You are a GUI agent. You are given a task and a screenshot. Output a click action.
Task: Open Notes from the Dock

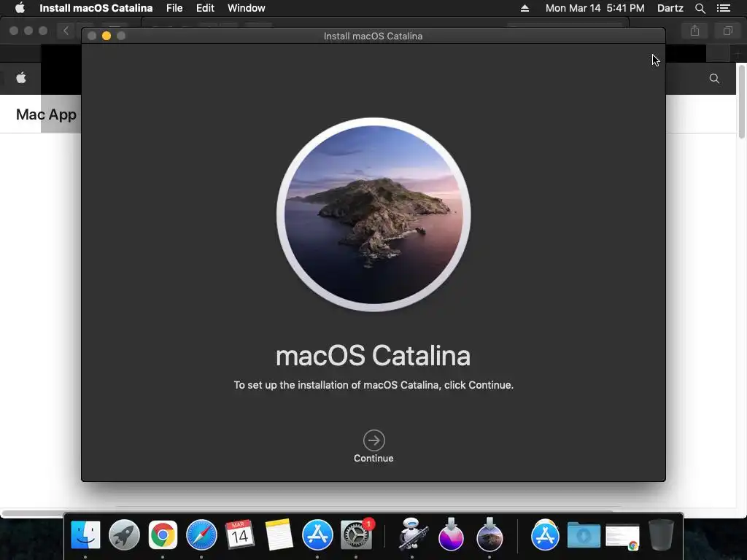pos(279,534)
